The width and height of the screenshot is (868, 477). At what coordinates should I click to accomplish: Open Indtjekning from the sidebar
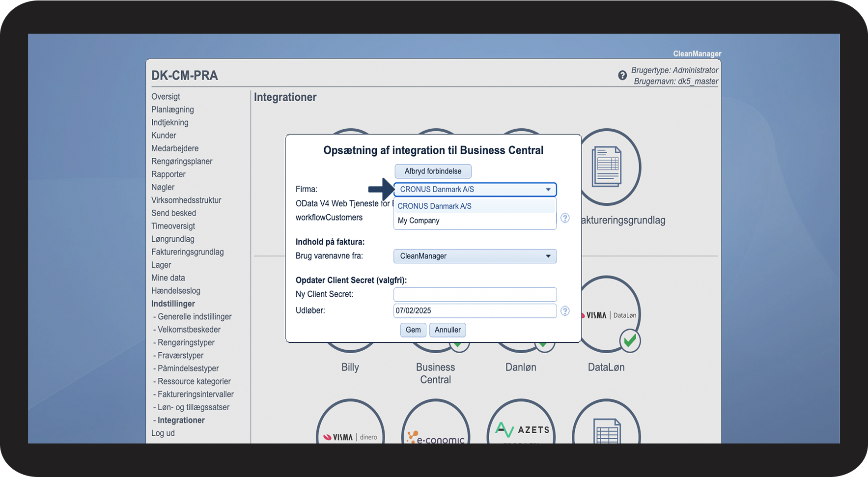click(x=170, y=123)
